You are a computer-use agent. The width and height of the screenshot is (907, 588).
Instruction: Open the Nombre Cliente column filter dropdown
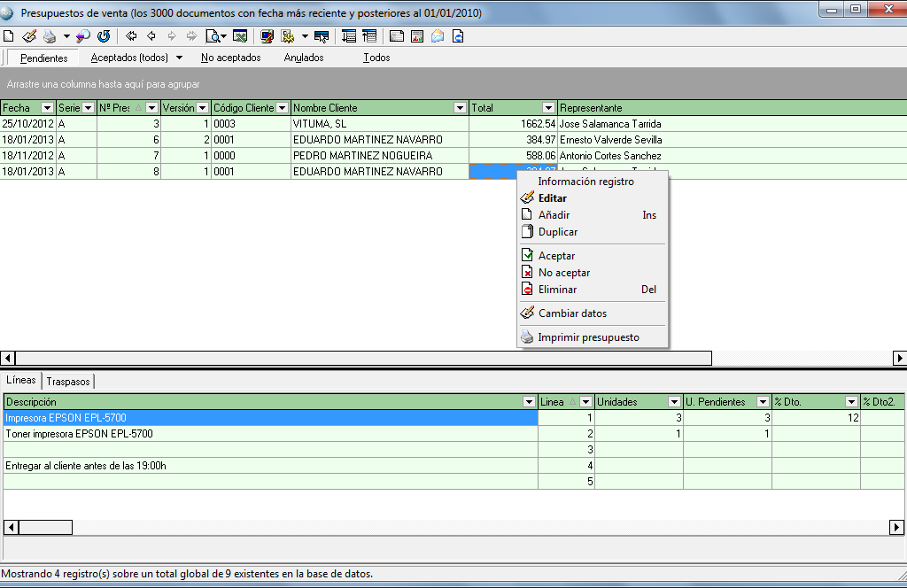tap(460, 108)
